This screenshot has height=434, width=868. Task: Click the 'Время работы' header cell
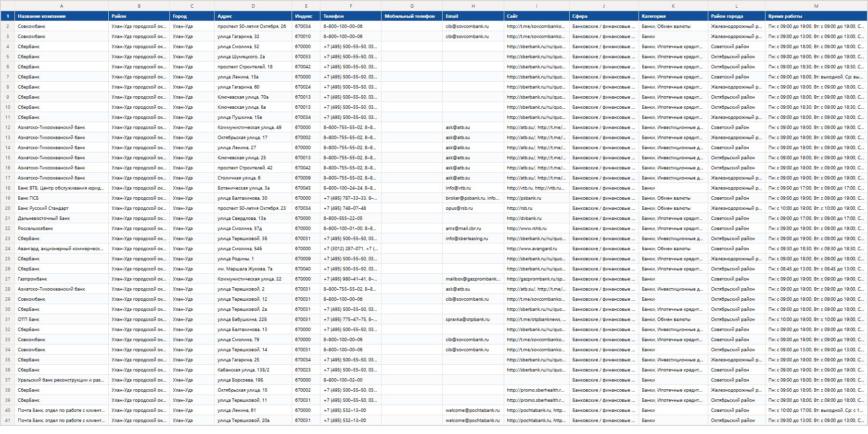click(816, 16)
